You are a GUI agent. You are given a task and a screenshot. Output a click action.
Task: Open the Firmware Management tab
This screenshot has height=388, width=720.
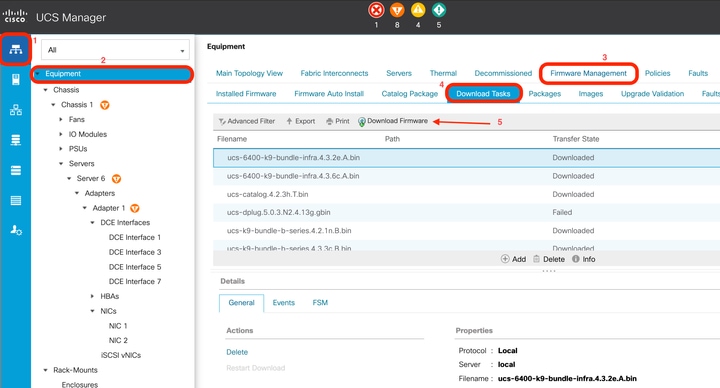tap(588, 73)
